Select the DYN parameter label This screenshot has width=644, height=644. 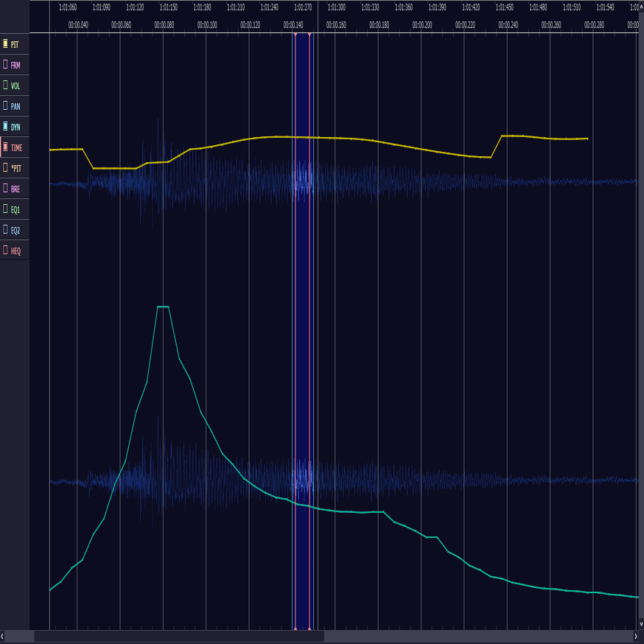click(15, 127)
